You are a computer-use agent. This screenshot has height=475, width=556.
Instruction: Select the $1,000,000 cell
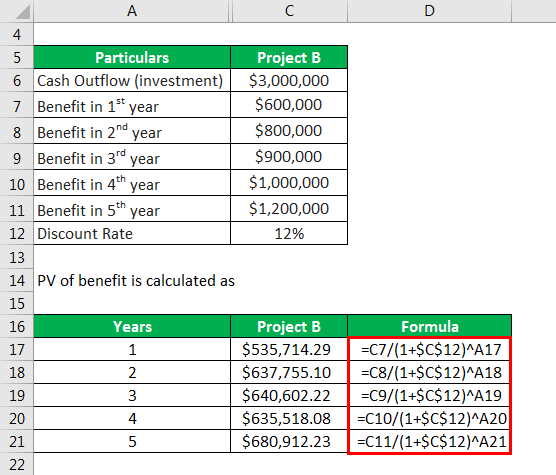point(289,183)
